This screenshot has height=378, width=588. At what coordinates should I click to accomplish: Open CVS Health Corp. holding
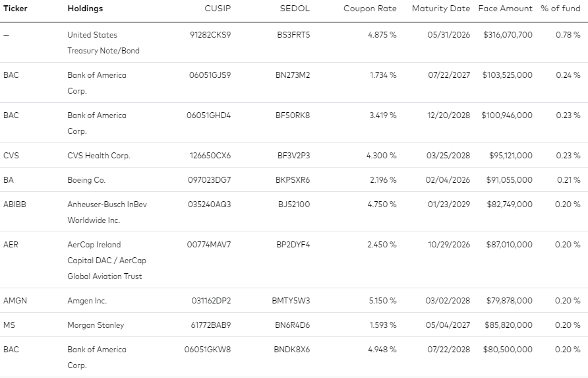point(99,156)
